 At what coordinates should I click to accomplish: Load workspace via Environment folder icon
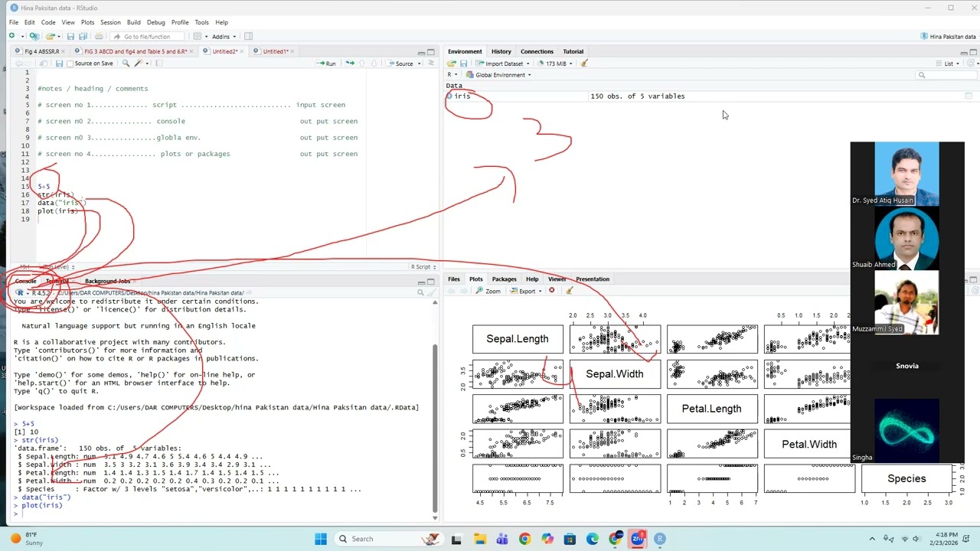click(x=452, y=64)
